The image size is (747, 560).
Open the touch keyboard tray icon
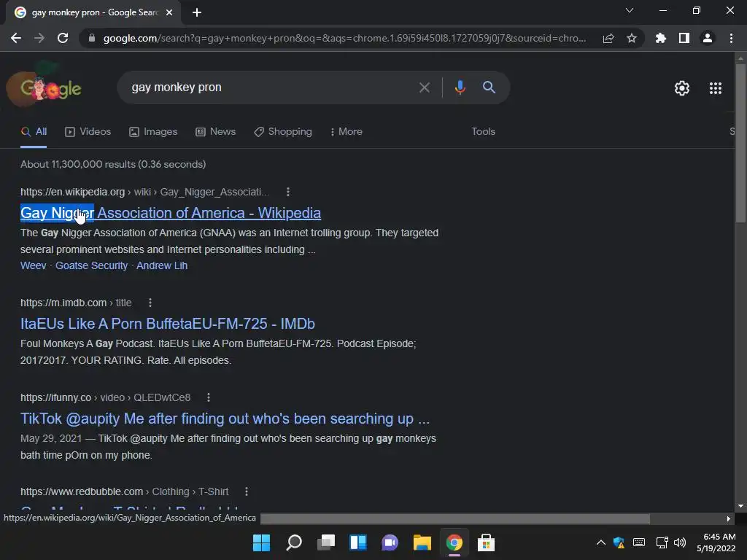pyautogui.click(x=639, y=542)
